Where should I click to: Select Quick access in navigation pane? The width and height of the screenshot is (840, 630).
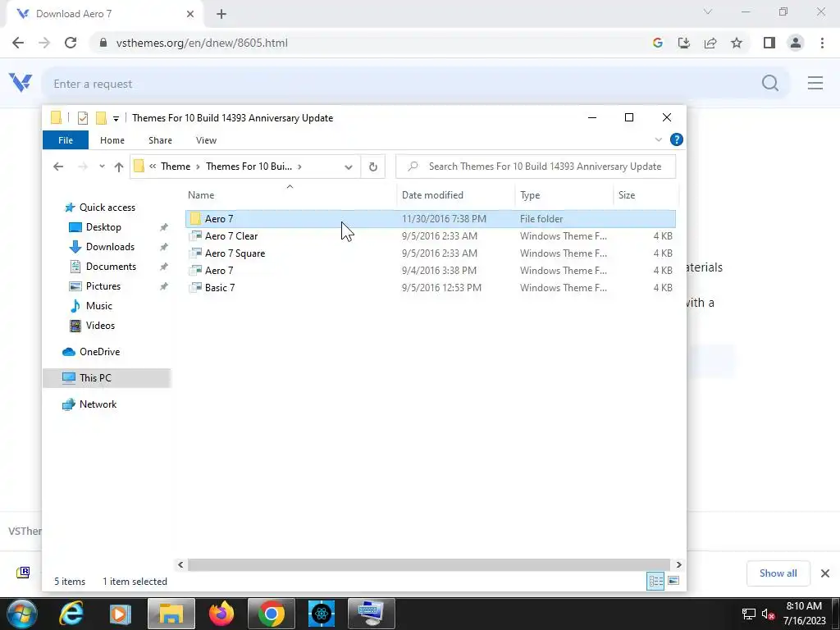point(107,208)
